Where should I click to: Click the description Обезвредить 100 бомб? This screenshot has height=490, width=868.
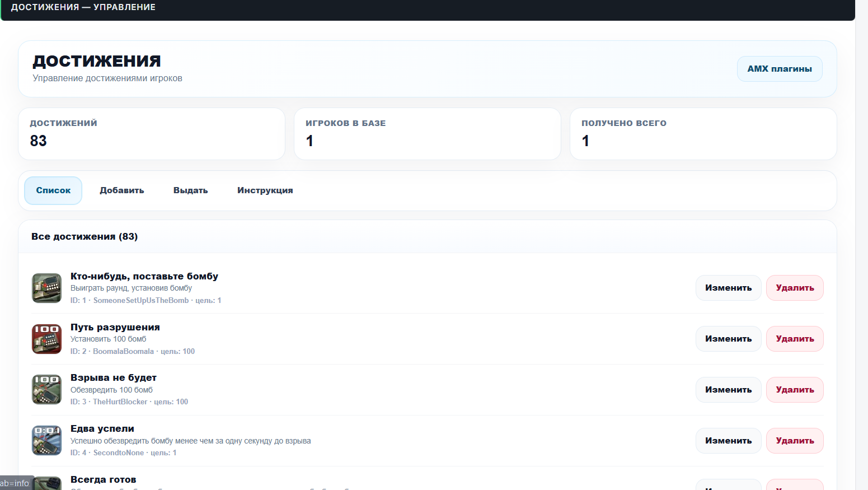point(111,390)
